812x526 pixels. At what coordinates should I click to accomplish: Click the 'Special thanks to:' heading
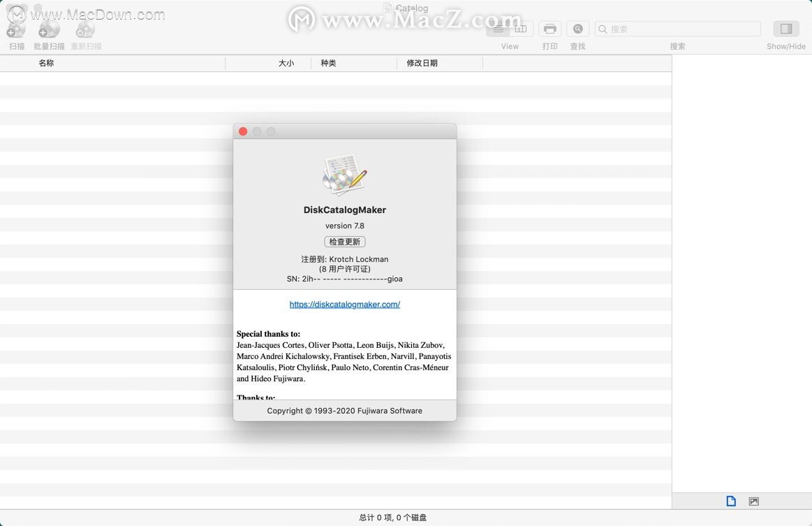pos(268,334)
